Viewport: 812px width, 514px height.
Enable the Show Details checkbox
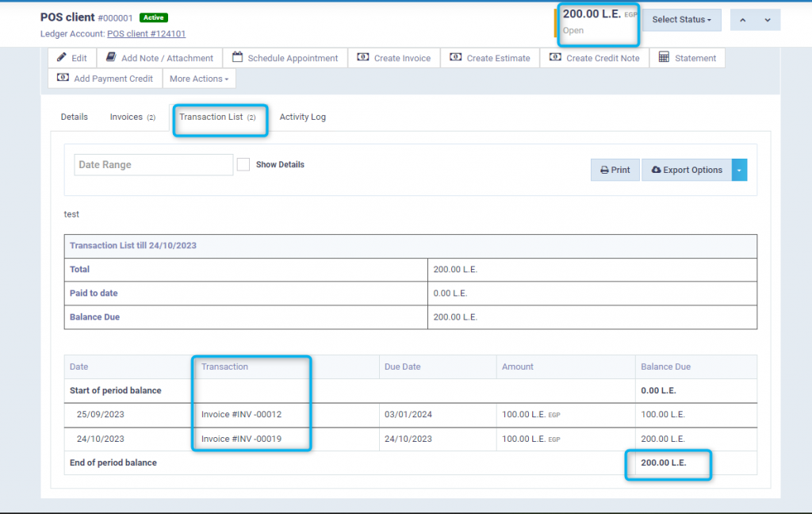click(x=244, y=164)
